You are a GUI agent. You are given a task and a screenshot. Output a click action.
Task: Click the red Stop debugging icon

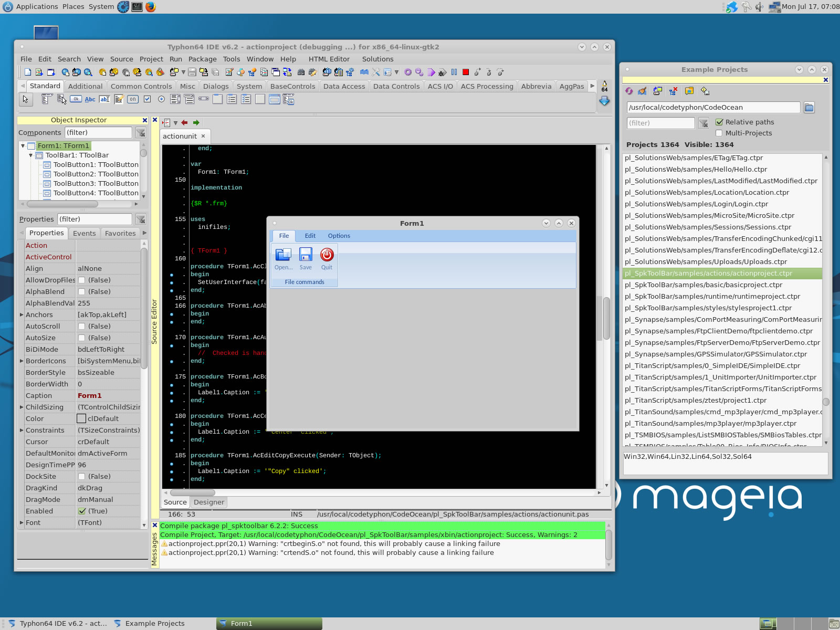tap(466, 72)
